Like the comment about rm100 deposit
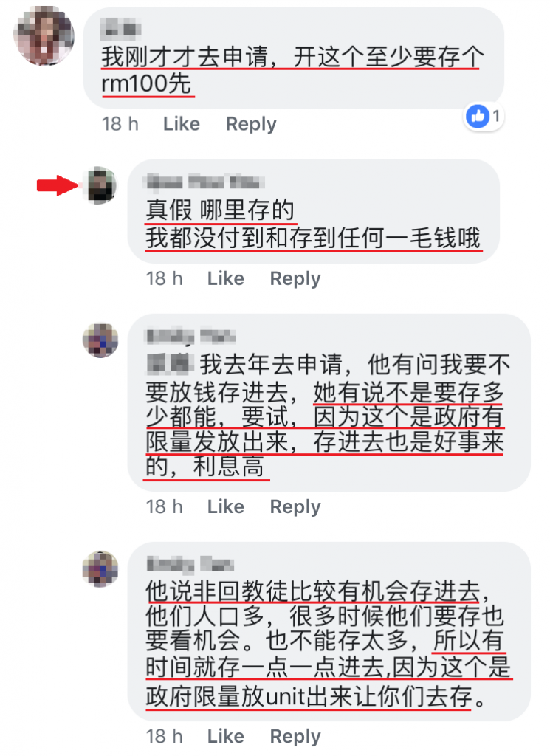Image resolution: width=550 pixels, height=756 pixels. (x=182, y=124)
